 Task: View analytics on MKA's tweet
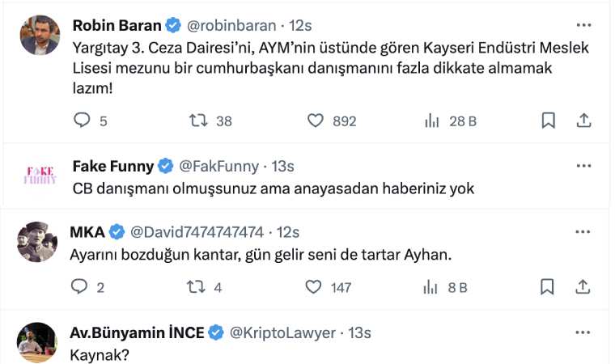click(432, 286)
